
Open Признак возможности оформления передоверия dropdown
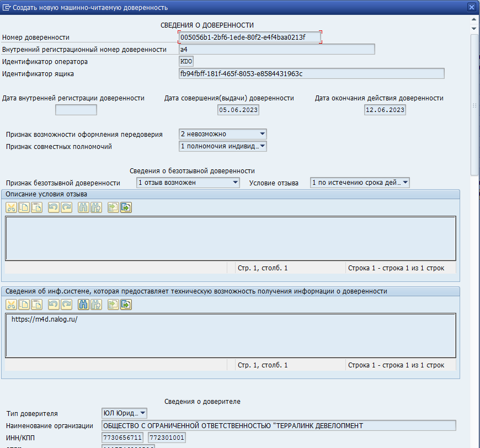click(x=262, y=134)
